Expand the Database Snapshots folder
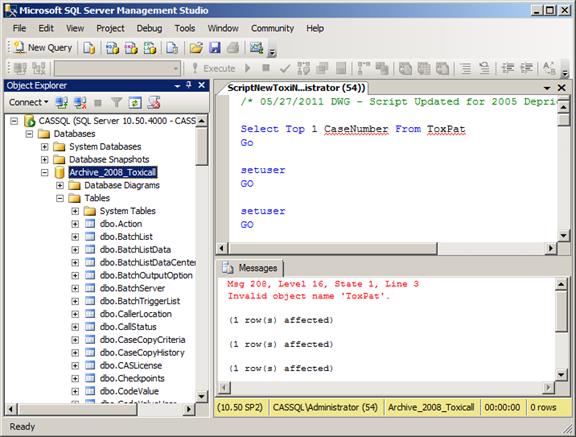576x437 pixels. tap(44, 159)
